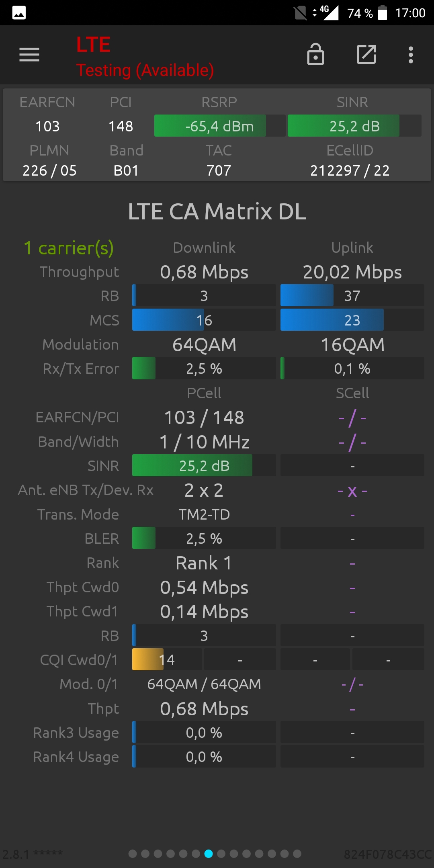Viewport: 434px width, 868px height.
Task: Tap the RSRP -65,4 dBm bar
Action: (x=220, y=126)
